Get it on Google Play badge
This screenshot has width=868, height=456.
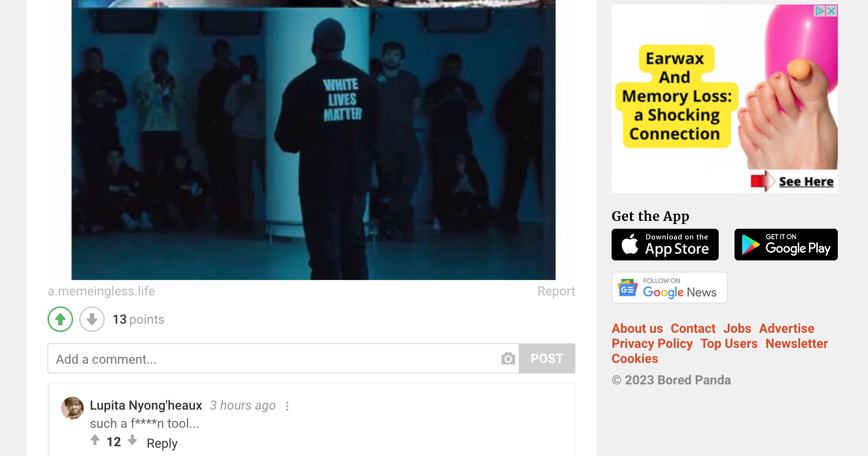pos(786,245)
